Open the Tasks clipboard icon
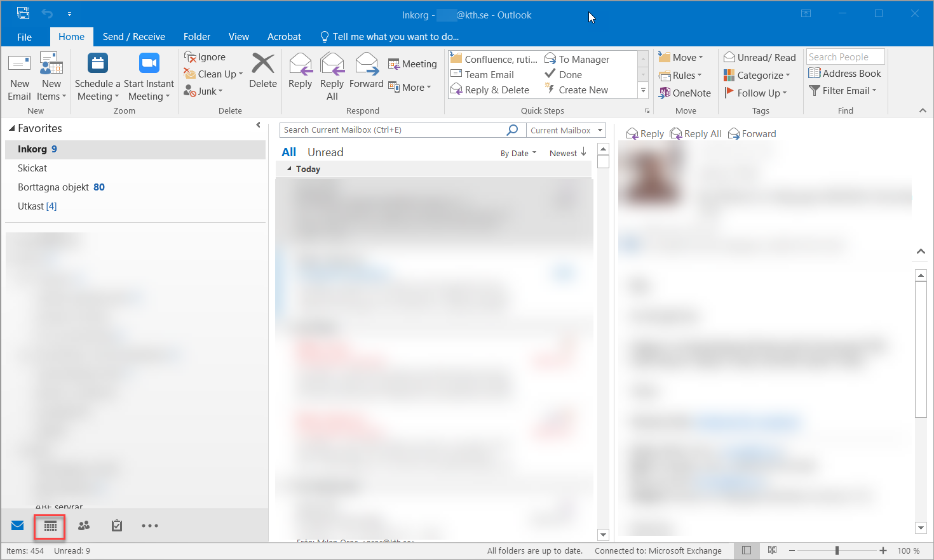Image resolution: width=934 pixels, height=560 pixels. pos(117,526)
